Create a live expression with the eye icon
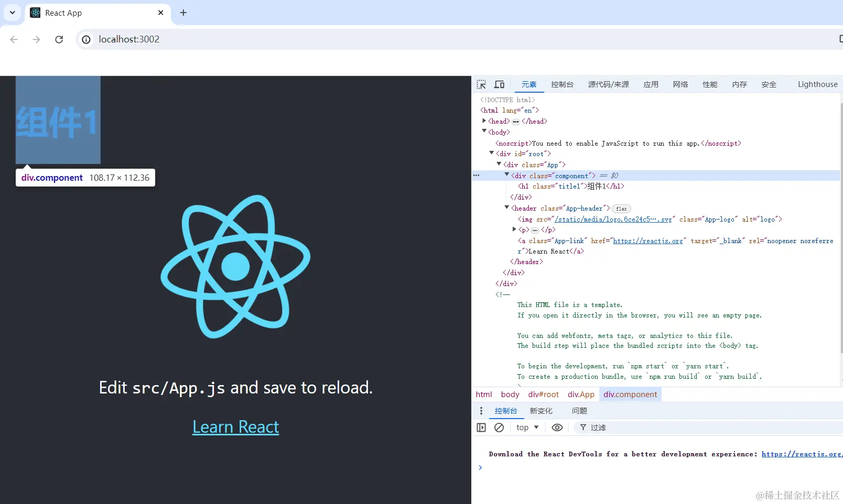The width and height of the screenshot is (843, 504). click(557, 428)
